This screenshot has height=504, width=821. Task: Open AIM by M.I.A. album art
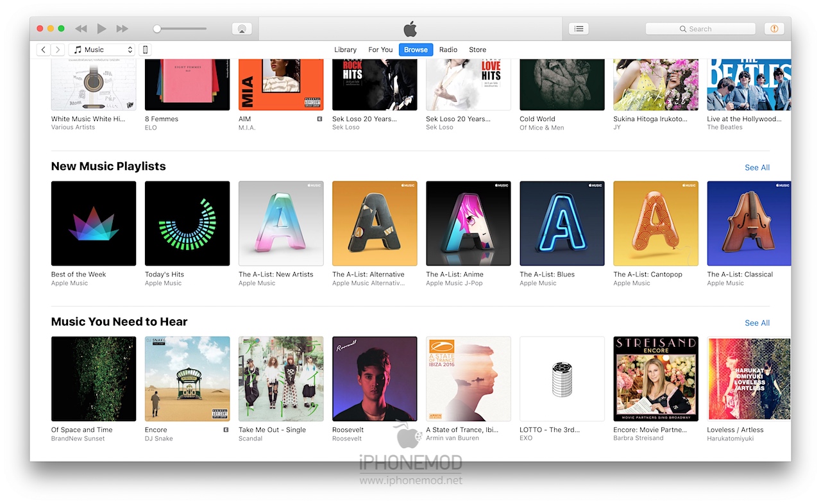click(x=281, y=85)
